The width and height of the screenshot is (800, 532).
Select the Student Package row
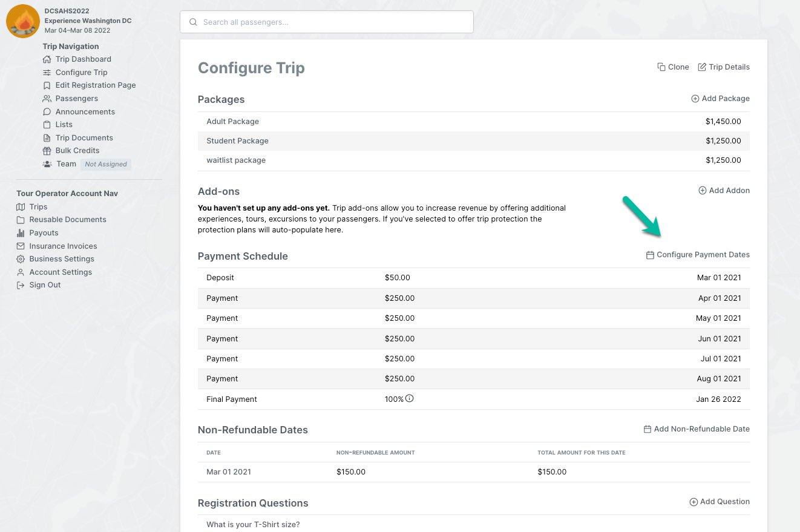tap(474, 141)
